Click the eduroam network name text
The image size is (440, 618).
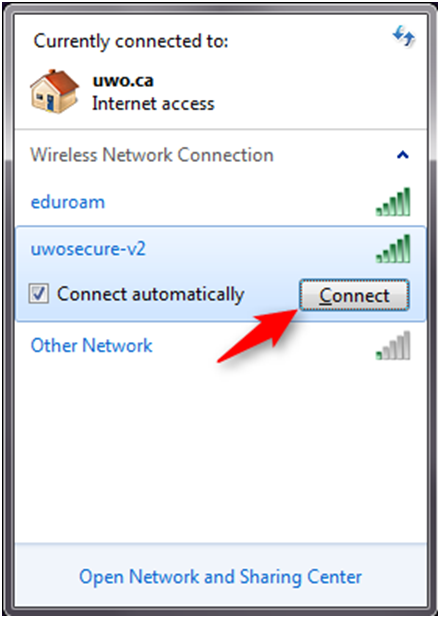point(68,202)
